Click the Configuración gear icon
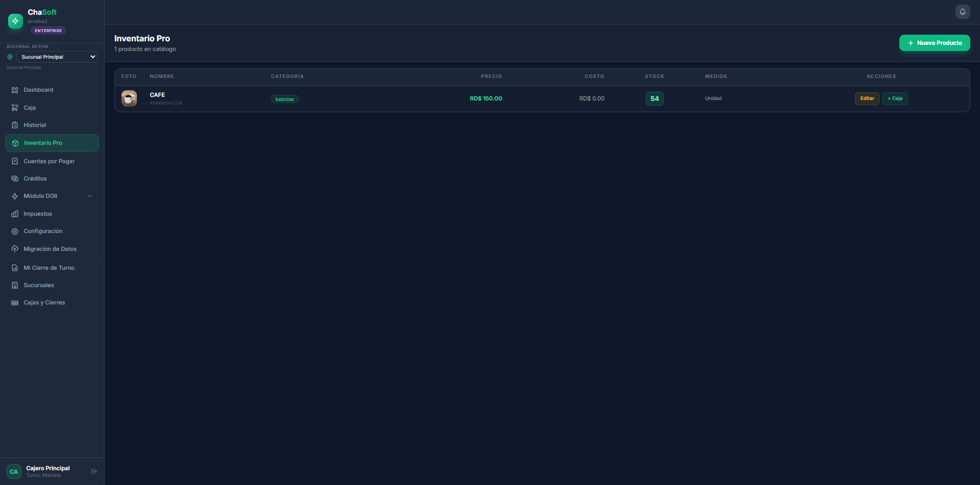The height and width of the screenshot is (485, 980). click(15, 232)
